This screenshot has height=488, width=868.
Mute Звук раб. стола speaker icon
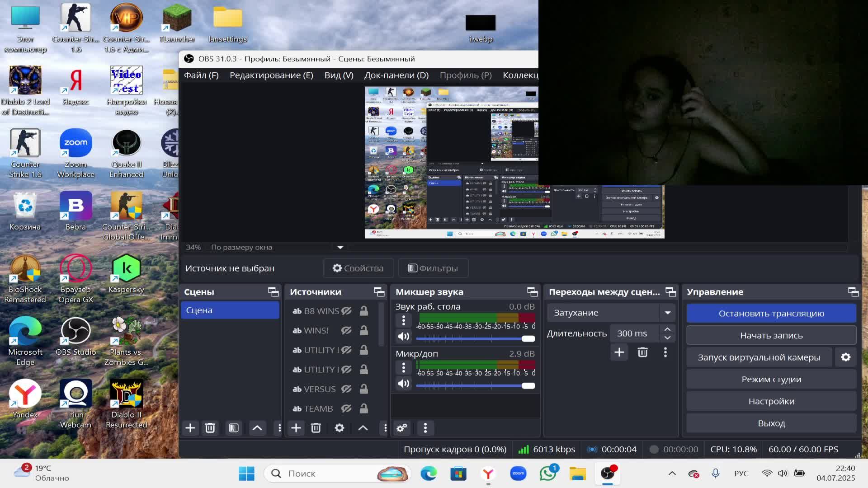tap(404, 336)
